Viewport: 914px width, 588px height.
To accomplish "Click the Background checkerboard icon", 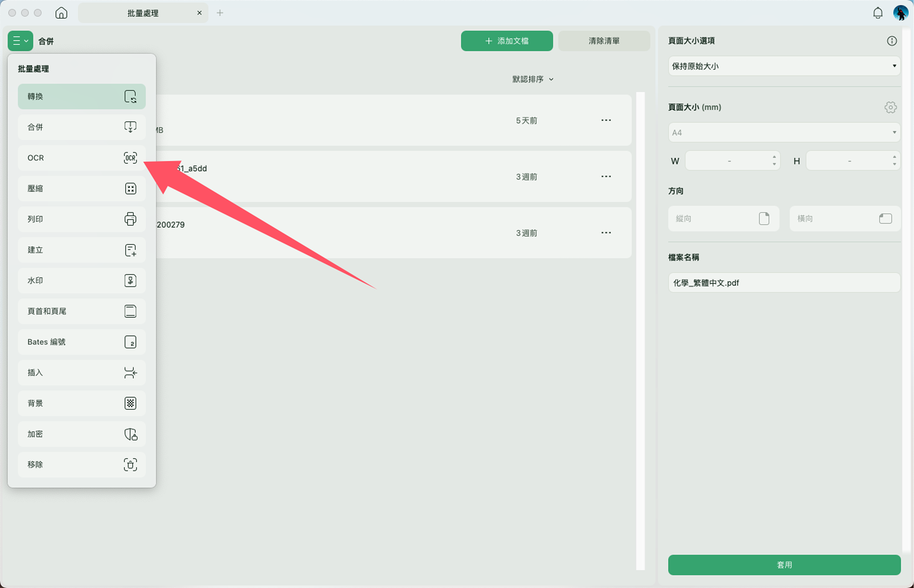I will (130, 403).
